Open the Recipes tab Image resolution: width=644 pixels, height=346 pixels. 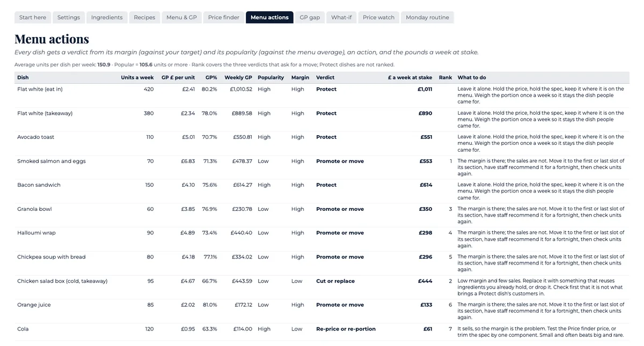tap(144, 17)
